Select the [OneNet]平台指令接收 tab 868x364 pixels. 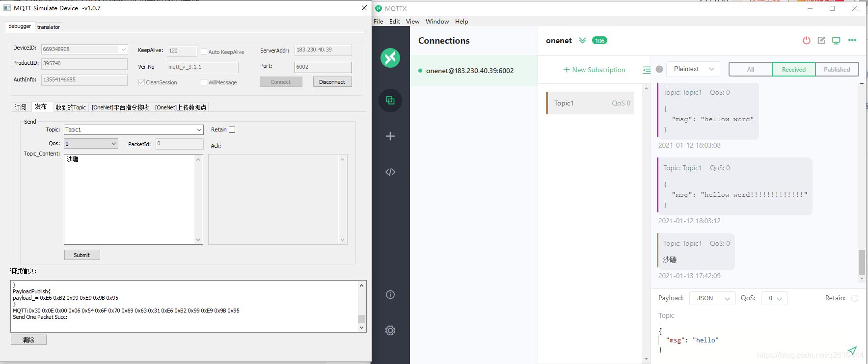click(x=120, y=107)
